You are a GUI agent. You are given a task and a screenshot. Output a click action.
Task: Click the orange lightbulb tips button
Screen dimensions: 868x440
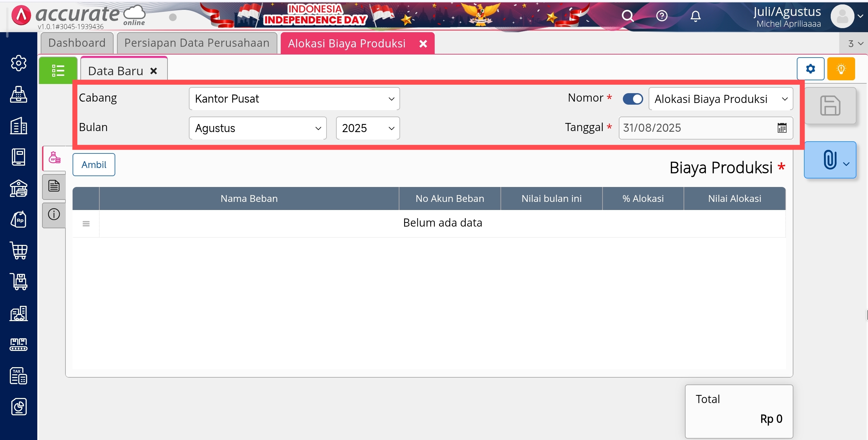[x=841, y=69]
